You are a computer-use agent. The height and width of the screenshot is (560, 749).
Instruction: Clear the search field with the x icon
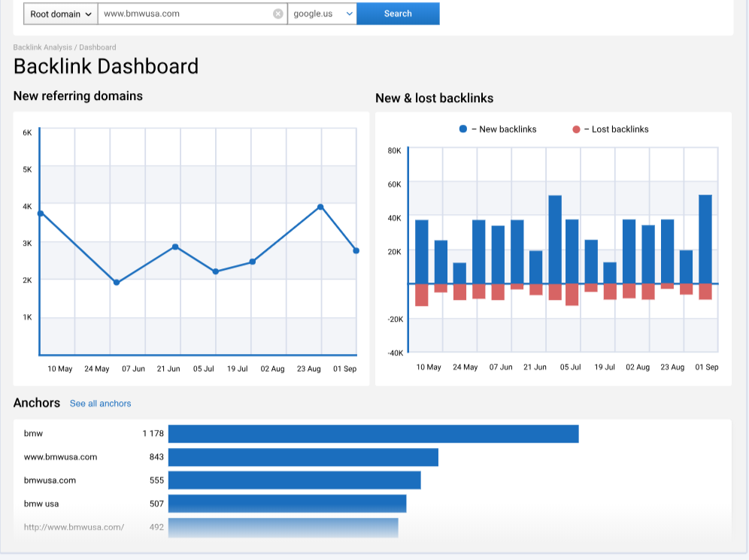point(278,13)
